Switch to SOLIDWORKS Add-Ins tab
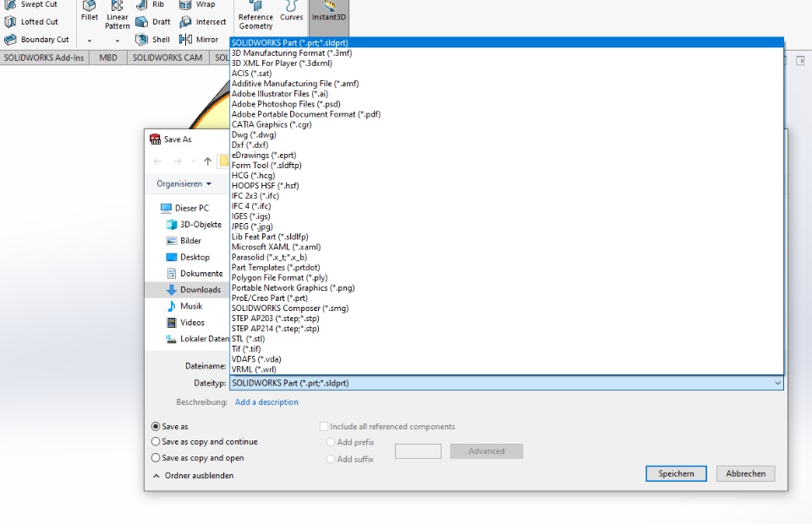Viewport: 812px width, 524px height. coord(44,57)
